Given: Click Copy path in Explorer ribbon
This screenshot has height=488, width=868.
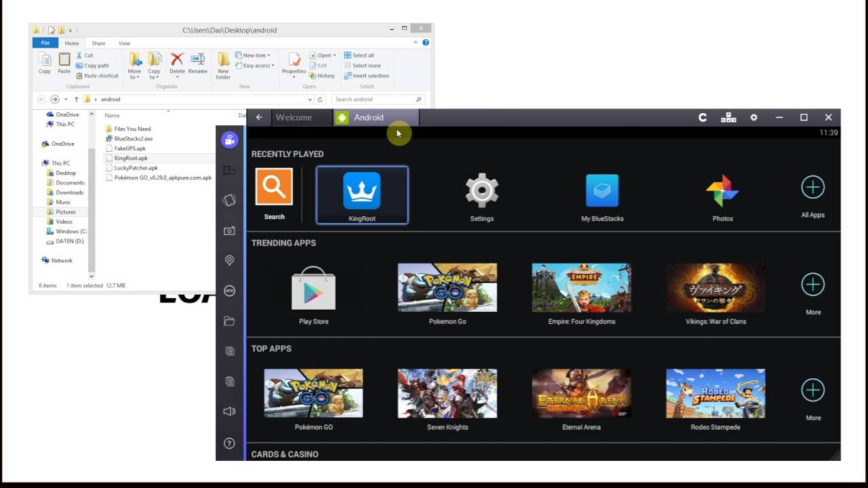Looking at the screenshot, I should [93, 66].
